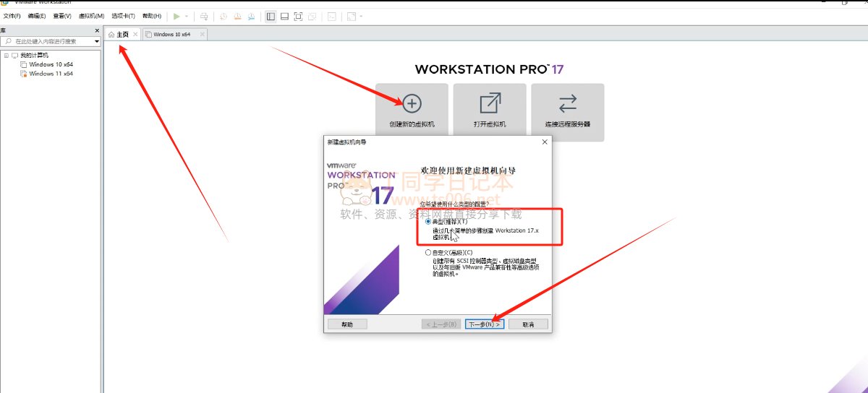The width and height of the screenshot is (868, 393).
Task: Close the Windows 10 x64 tab
Action: pyautogui.click(x=202, y=34)
